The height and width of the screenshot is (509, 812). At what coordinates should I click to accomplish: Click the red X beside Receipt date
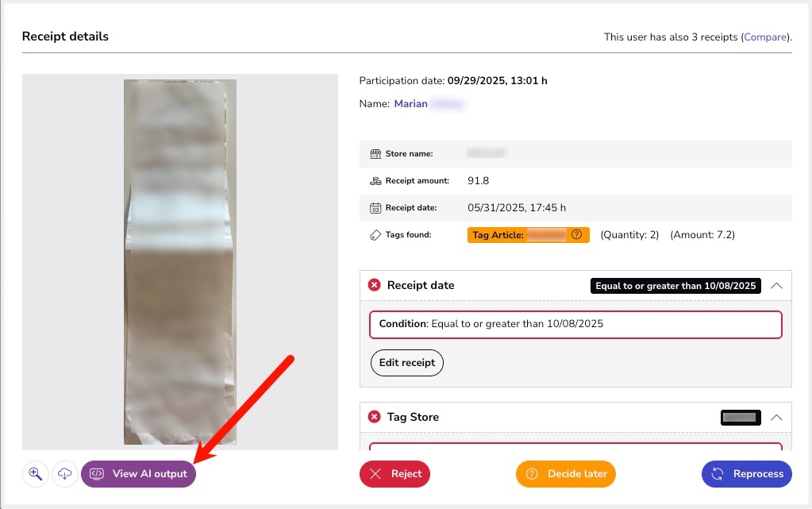(375, 285)
